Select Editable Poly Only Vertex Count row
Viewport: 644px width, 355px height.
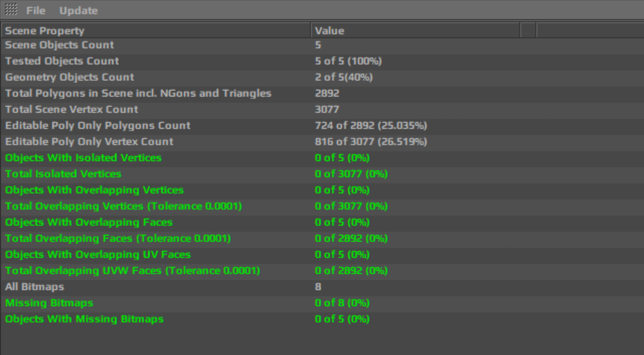[x=322, y=142]
